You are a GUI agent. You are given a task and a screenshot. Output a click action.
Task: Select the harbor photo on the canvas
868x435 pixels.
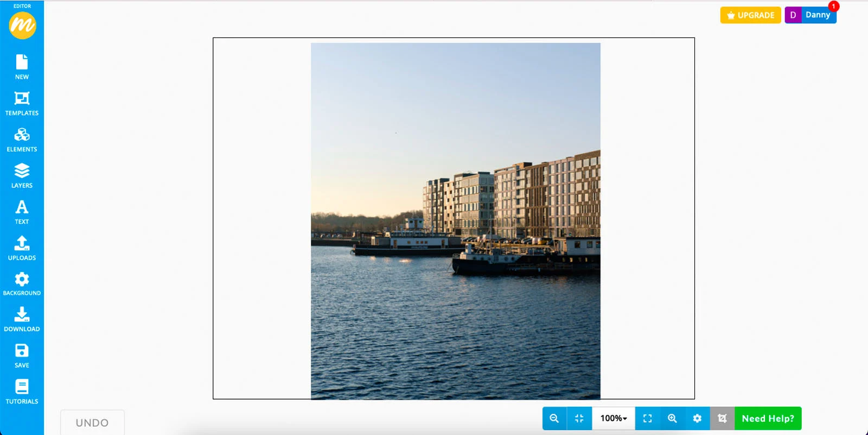pos(455,221)
